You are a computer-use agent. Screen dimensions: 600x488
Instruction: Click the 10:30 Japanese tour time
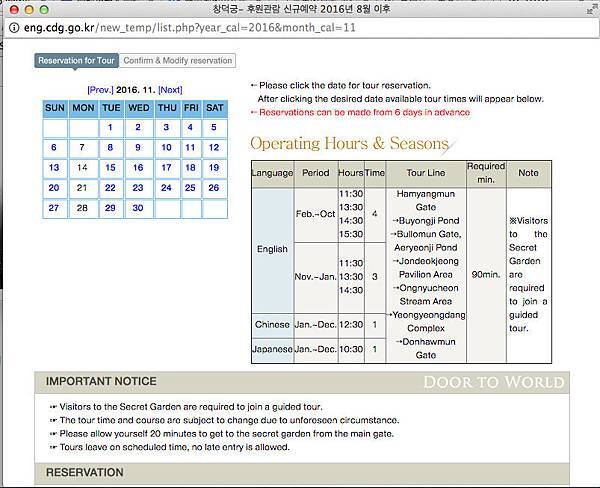pos(351,349)
